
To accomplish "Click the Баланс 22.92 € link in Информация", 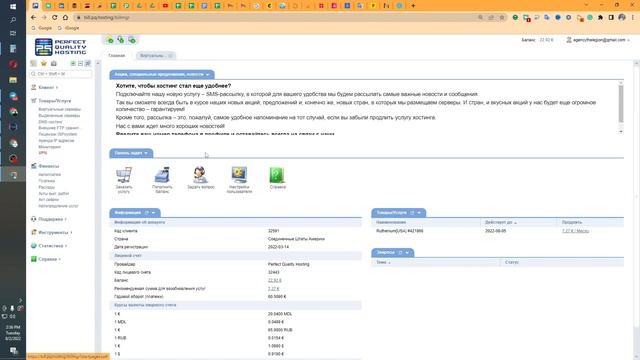I will pyautogui.click(x=275, y=280).
